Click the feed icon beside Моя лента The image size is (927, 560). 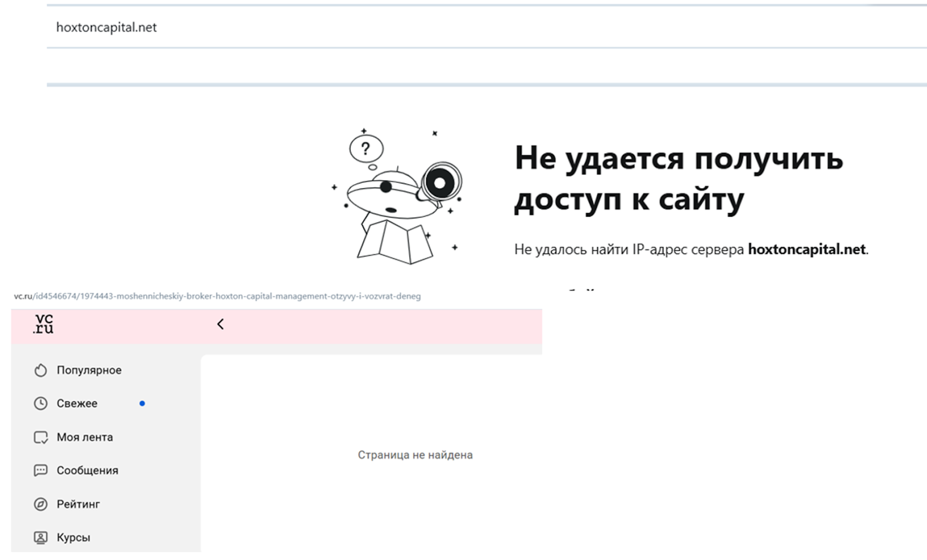(x=41, y=437)
